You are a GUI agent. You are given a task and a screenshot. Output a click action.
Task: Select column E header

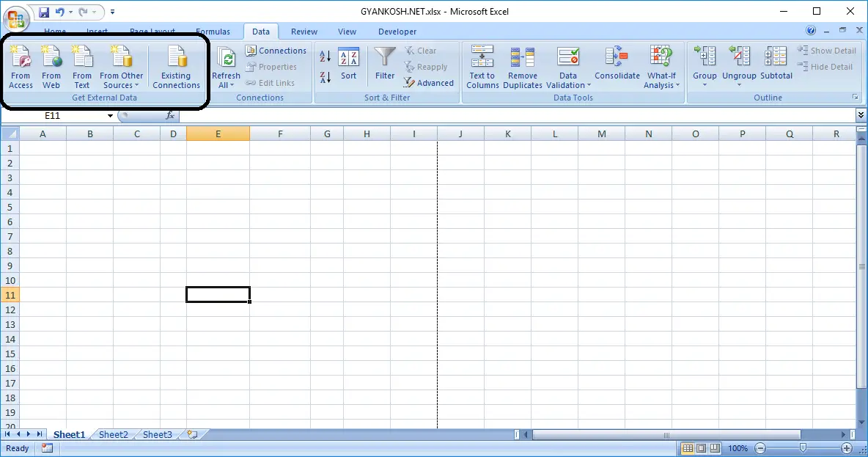(218, 134)
